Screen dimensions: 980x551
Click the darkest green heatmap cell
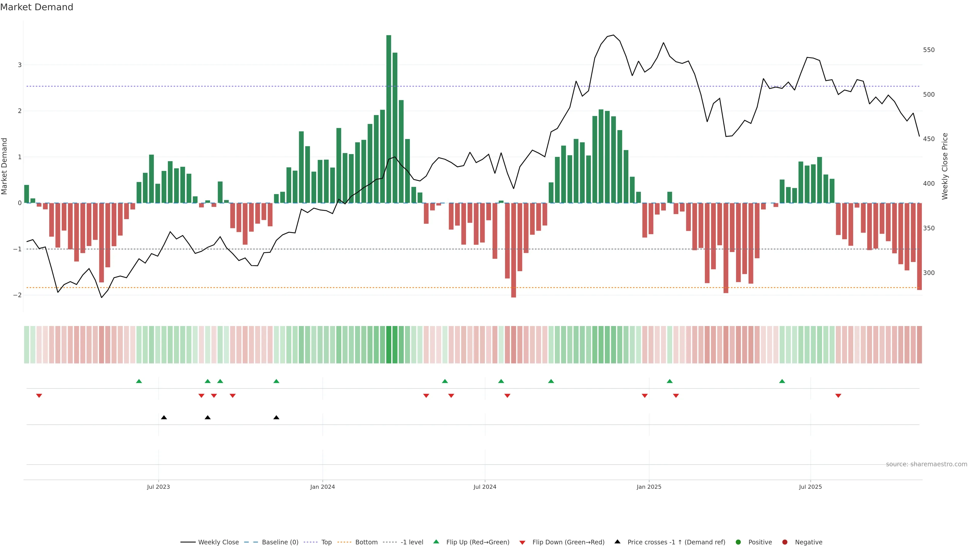388,345
